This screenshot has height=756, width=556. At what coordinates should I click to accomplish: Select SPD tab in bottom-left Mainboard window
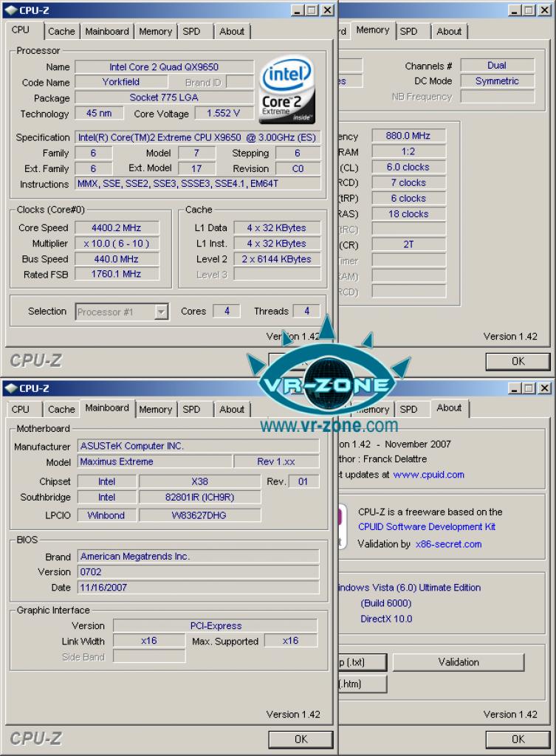point(191,409)
